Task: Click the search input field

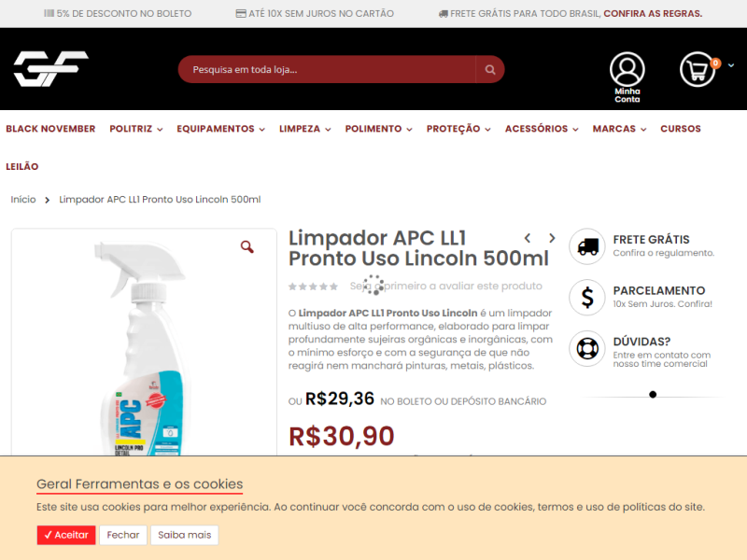Action: [327, 69]
